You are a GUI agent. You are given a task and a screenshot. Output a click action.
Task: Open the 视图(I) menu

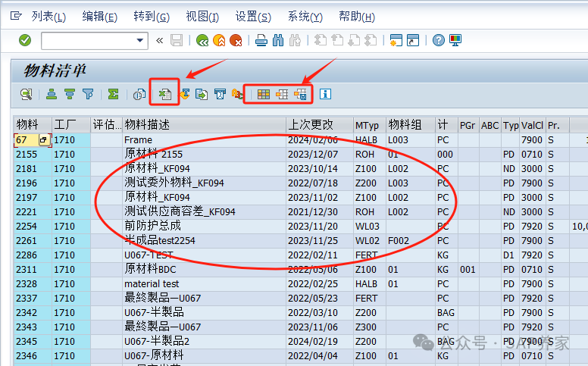tap(202, 17)
